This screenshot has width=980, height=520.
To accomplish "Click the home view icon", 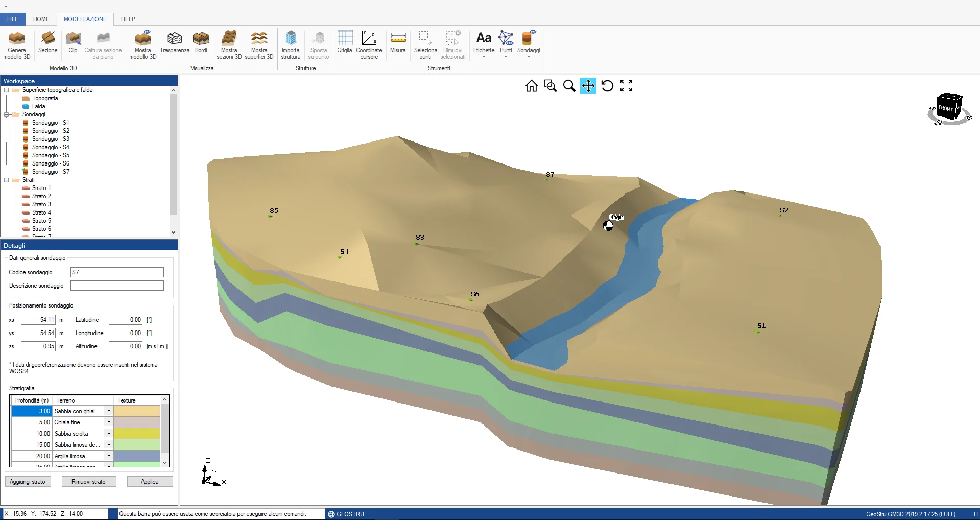I will pos(532,86).
